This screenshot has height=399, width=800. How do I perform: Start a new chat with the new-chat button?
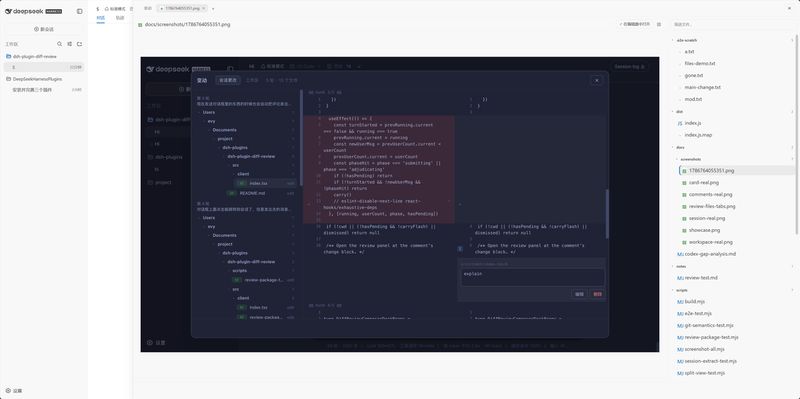click(44, 29)
